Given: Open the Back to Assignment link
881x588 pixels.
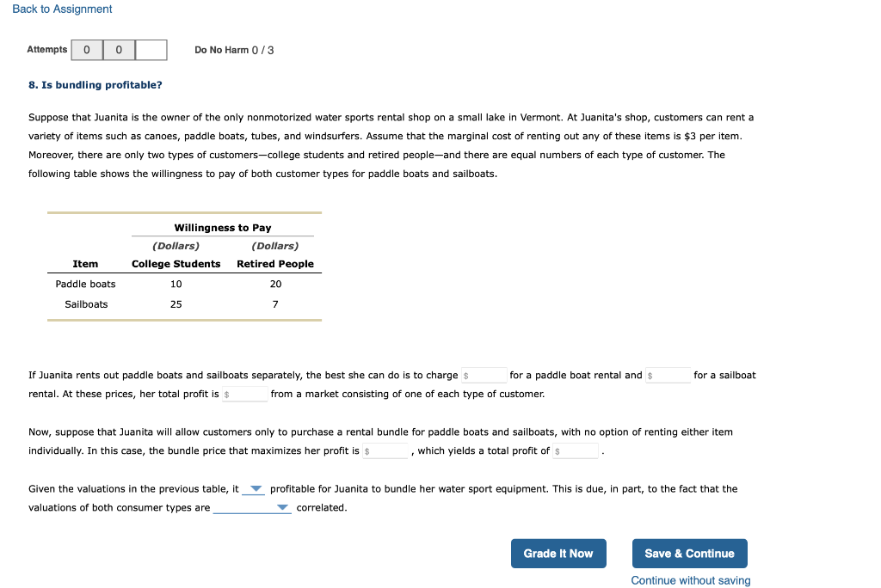Looking at the screenshot, I should pyautogui.click(x=61, y=9).
